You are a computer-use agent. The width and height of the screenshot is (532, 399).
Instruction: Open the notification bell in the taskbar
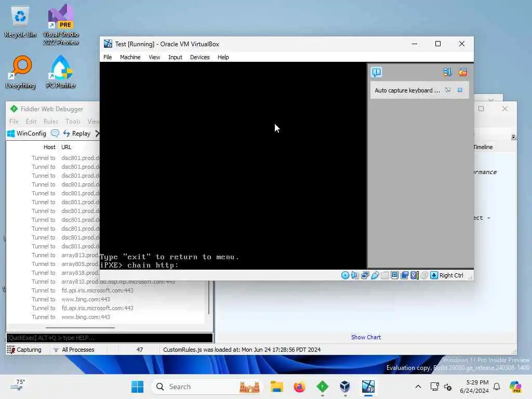[x=497, y=387]
